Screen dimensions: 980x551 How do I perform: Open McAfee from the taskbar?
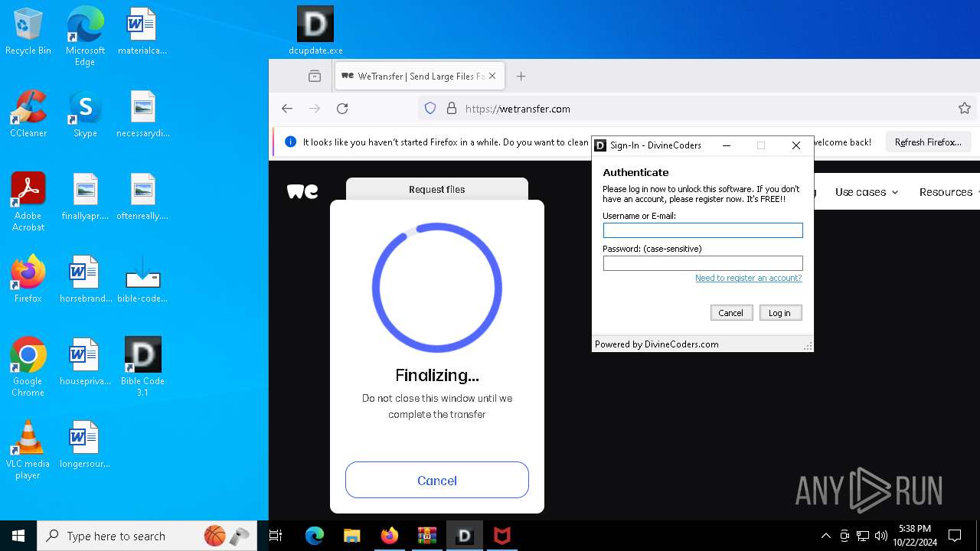click(x=501, y=536)
